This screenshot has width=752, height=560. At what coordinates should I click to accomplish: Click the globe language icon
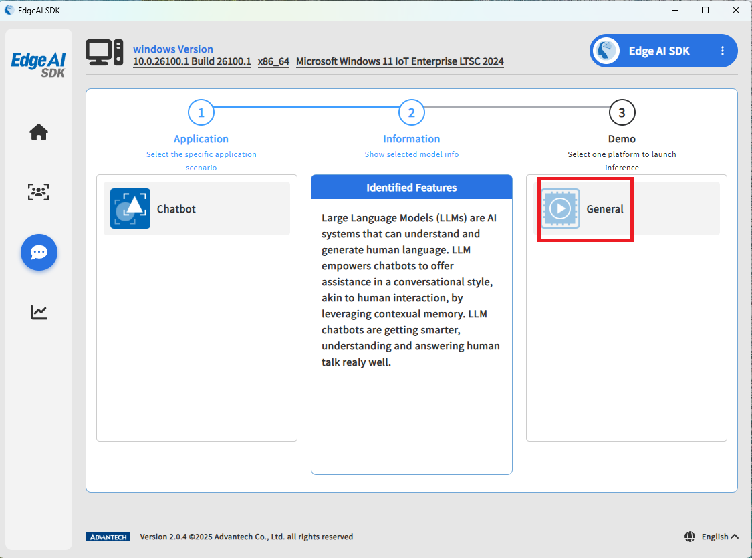(x=690, y=537)
